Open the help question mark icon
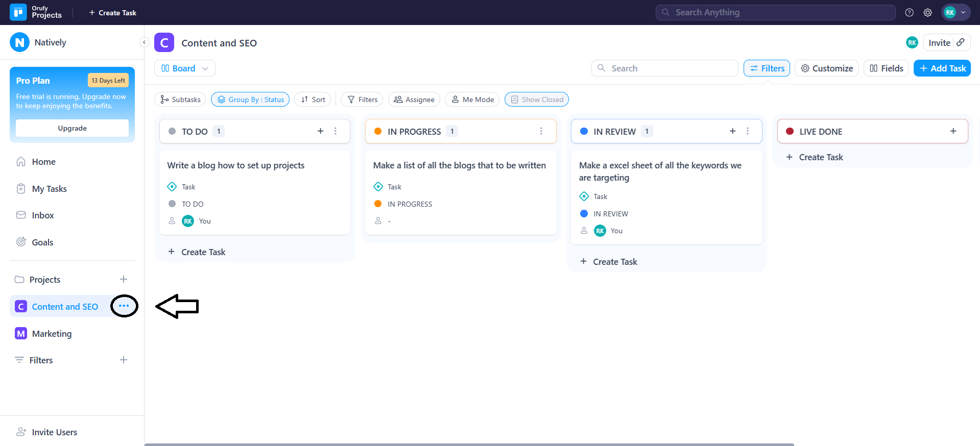 click(909, 13)
